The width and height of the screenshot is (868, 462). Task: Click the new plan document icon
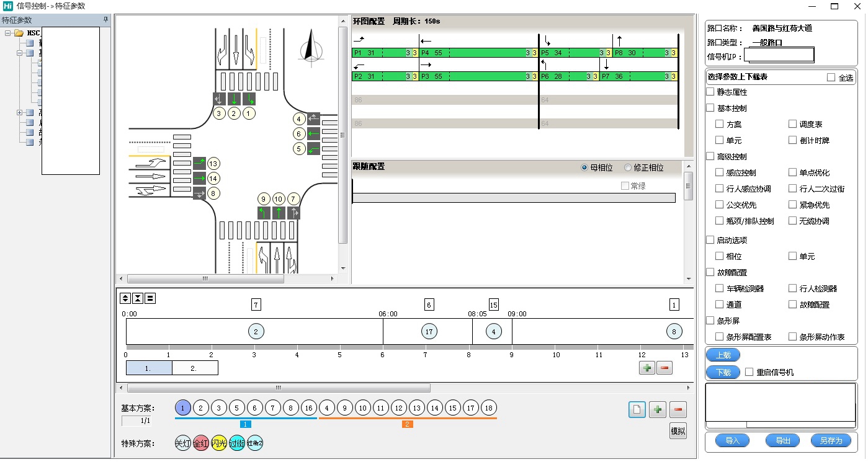637,409
